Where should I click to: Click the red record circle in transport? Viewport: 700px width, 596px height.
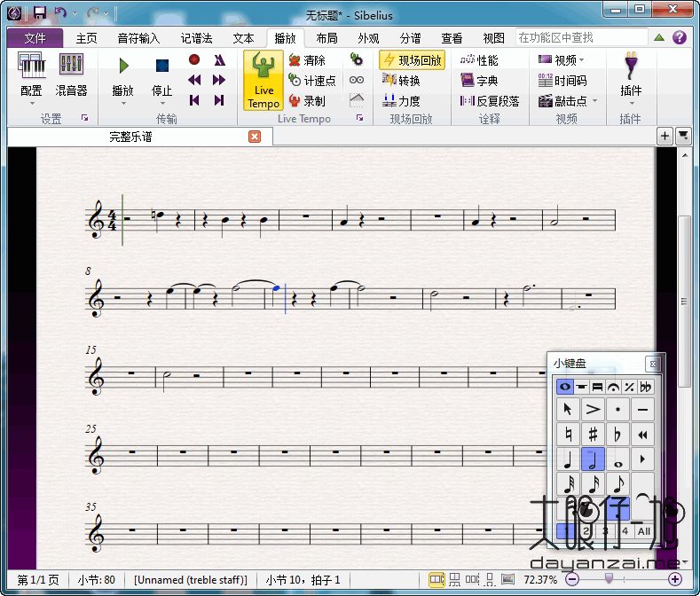click(194, 59)
